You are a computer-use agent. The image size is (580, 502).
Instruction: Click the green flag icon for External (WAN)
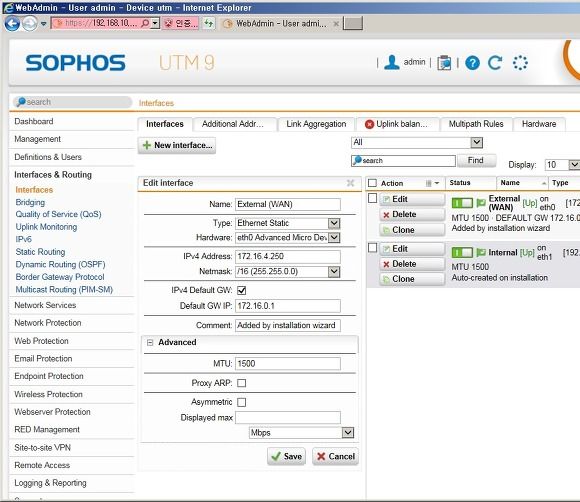click(x=481, y=203)
